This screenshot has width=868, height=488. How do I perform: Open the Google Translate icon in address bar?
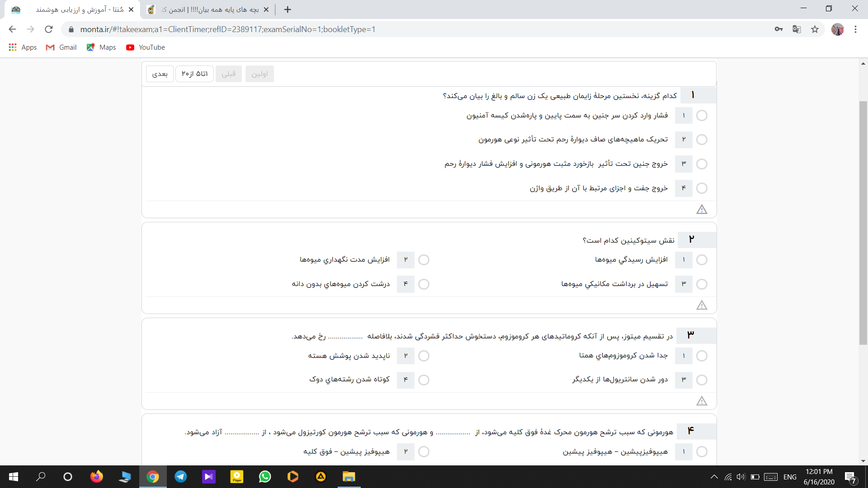[797, 29]
